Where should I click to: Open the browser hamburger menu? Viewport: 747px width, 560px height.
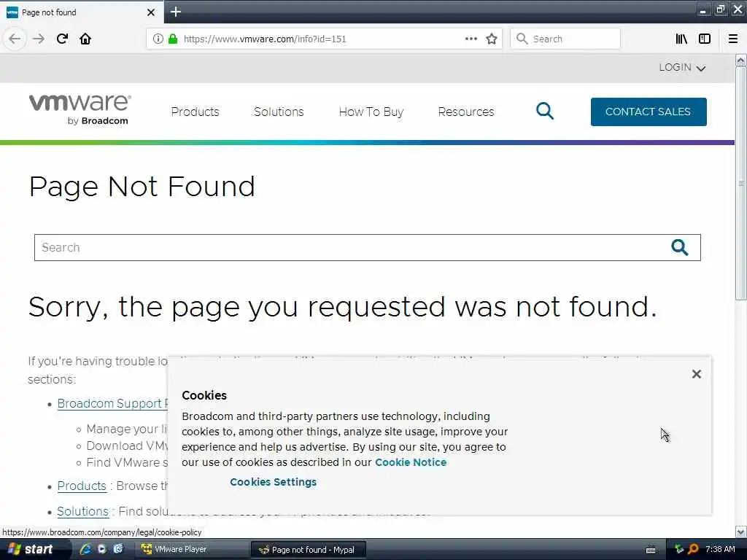(x=733, y=39)
